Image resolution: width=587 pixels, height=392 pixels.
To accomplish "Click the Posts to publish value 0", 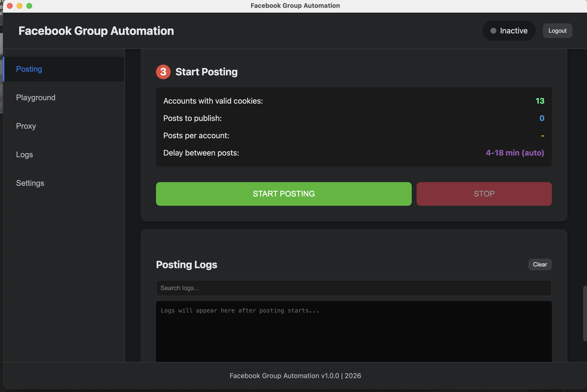I will [x=541, y=118].
